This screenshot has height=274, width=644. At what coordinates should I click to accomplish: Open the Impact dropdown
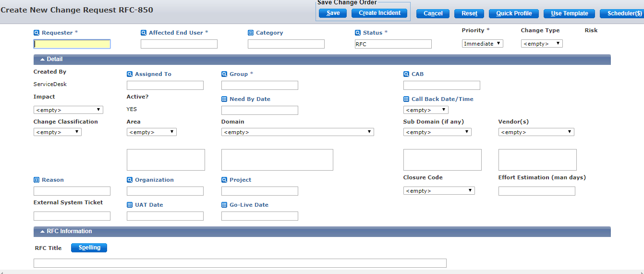pos(68,110)
